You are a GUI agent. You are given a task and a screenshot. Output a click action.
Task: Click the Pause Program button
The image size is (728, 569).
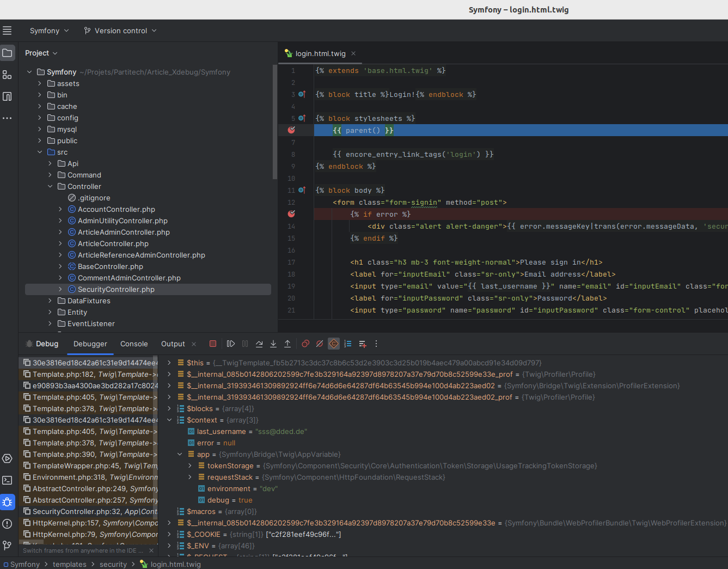(x=245, y=344)
